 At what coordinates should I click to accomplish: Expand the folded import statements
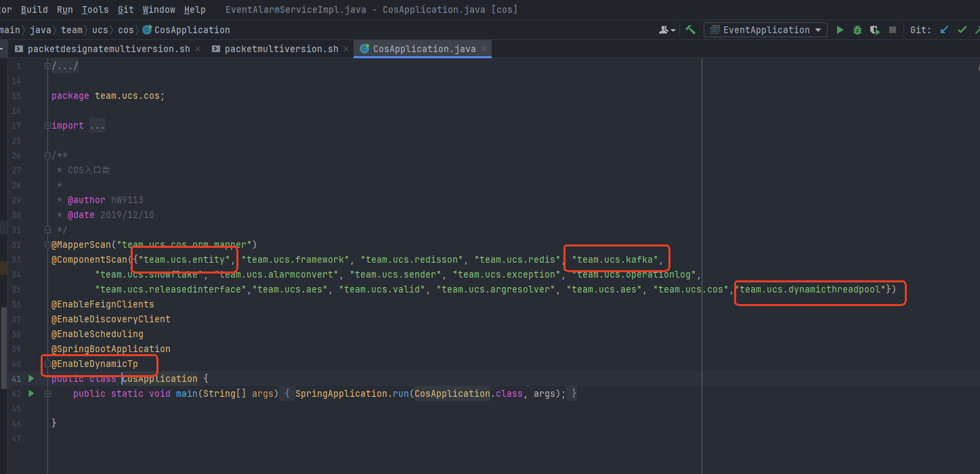pos(98,125)
